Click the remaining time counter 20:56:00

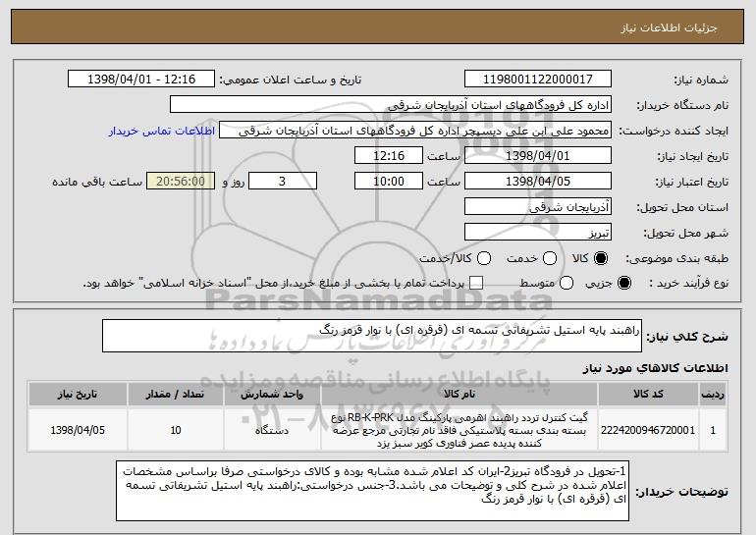[x=181, y=182]
